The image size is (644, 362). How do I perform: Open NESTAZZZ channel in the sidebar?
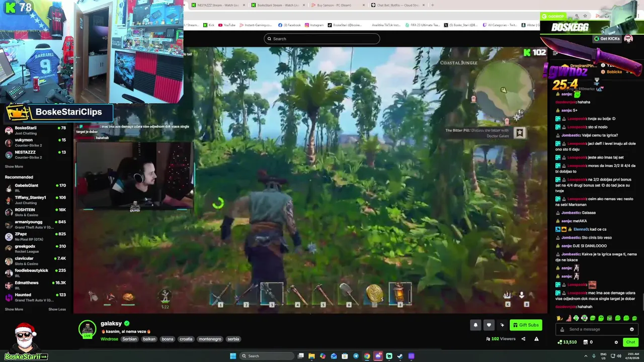35,154
